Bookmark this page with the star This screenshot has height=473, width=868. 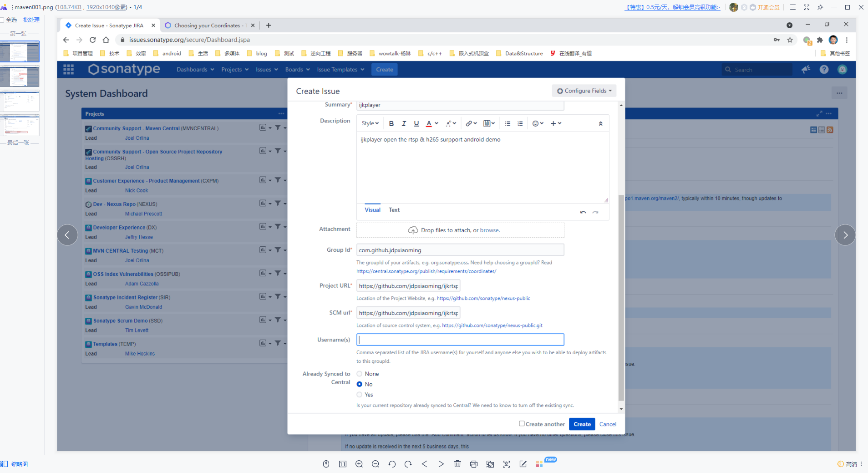click(790, 40)
